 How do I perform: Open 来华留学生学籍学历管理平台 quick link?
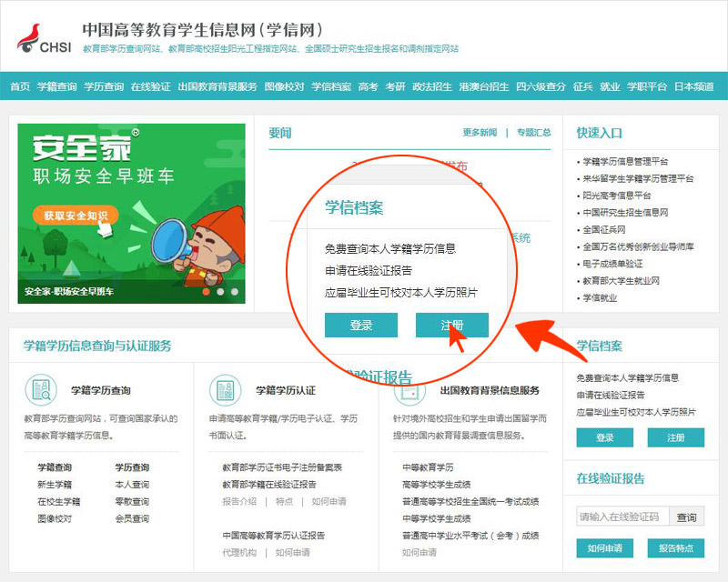(638, 178)
